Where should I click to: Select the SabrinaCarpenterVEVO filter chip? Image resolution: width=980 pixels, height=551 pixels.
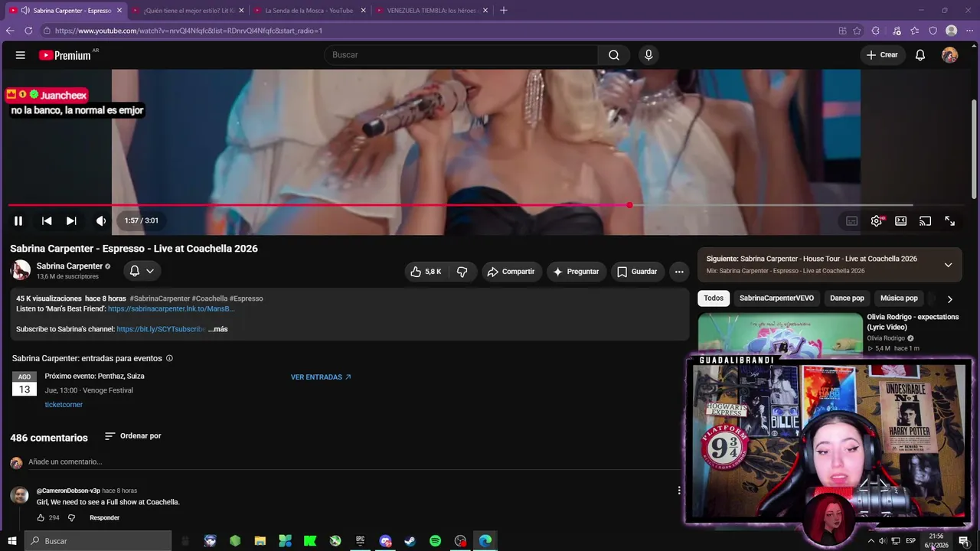point(776,298)
